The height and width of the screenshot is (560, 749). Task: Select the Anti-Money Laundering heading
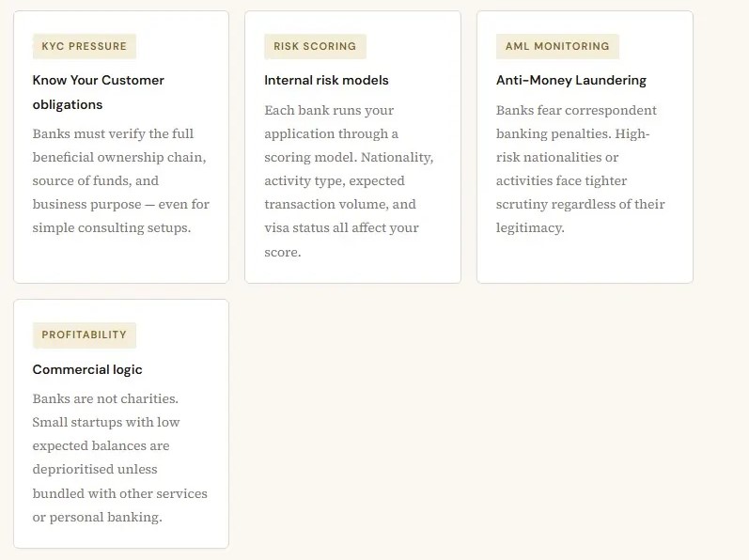click(571, 80)
